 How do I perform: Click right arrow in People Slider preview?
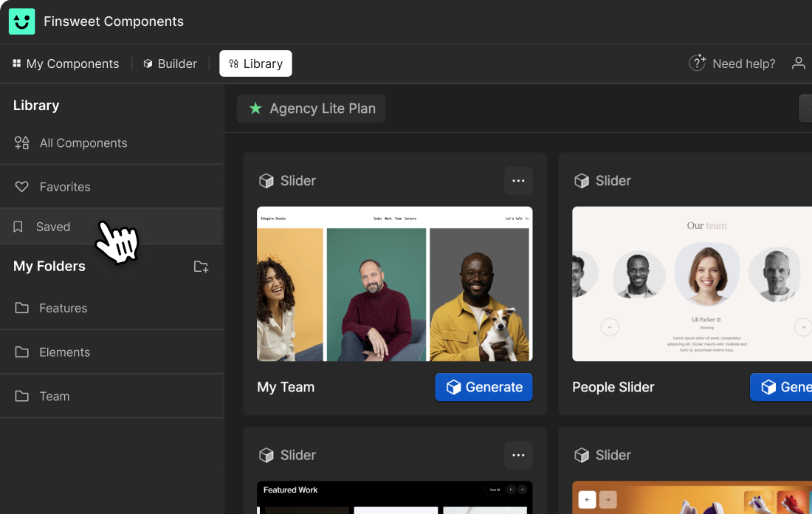803,327
